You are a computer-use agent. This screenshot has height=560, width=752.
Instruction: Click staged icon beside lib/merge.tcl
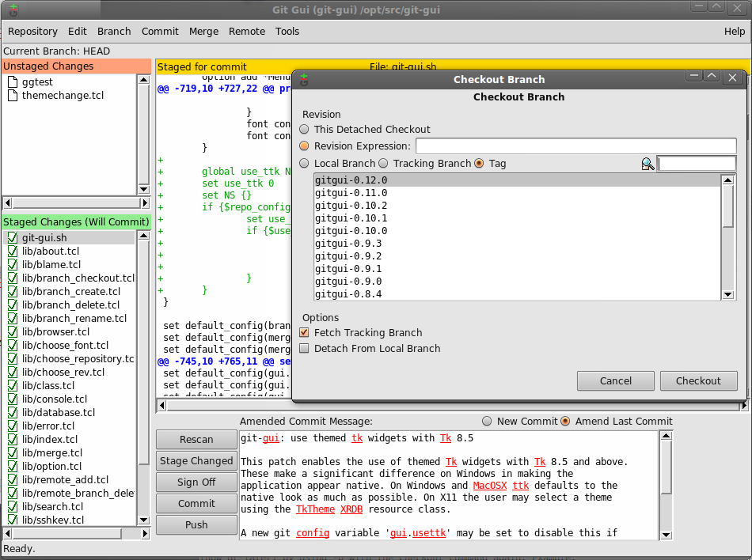[x=13, y=452]
